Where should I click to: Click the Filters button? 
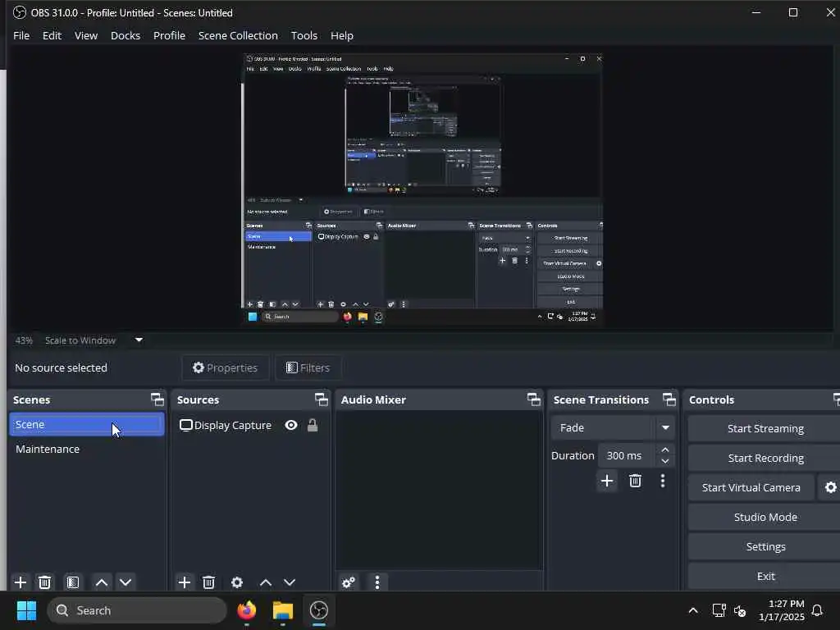point(308,367)
